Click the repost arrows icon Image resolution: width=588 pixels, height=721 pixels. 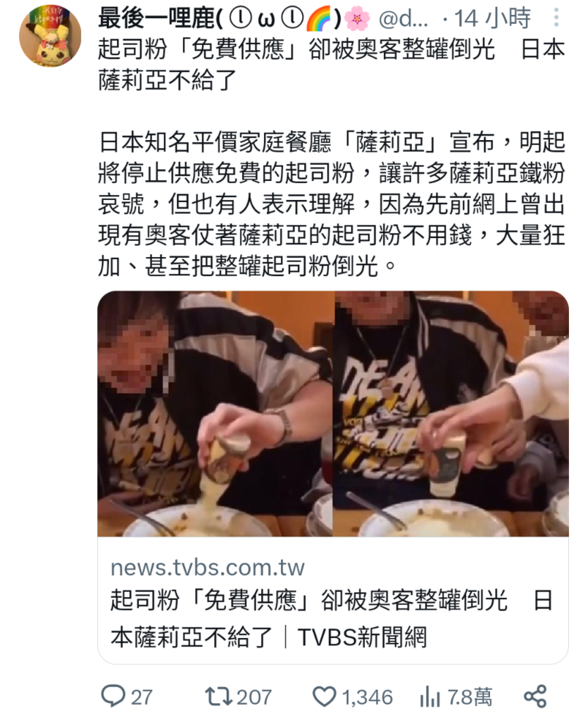click(218, 696)
